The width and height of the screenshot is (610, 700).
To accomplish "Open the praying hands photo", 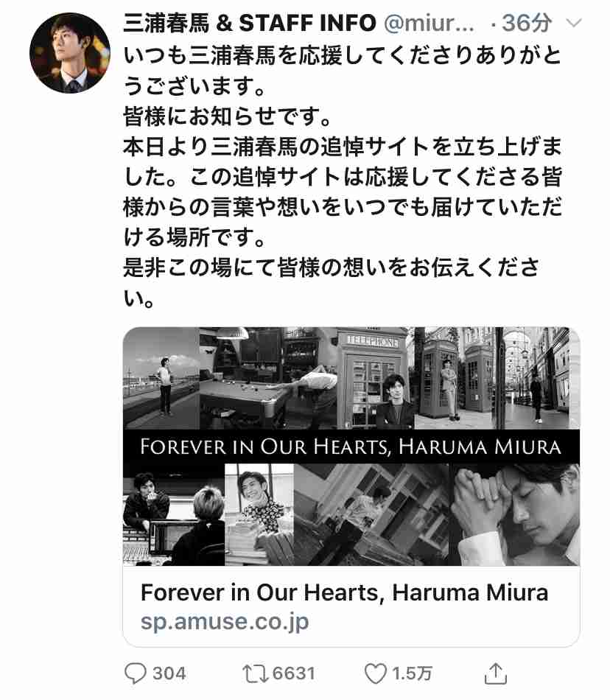I will coord(514,514).
